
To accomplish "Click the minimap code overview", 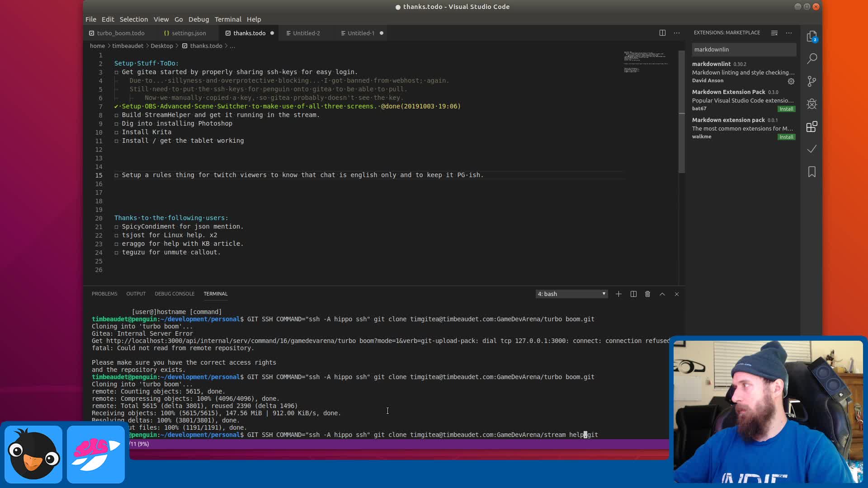I will 646,62.
